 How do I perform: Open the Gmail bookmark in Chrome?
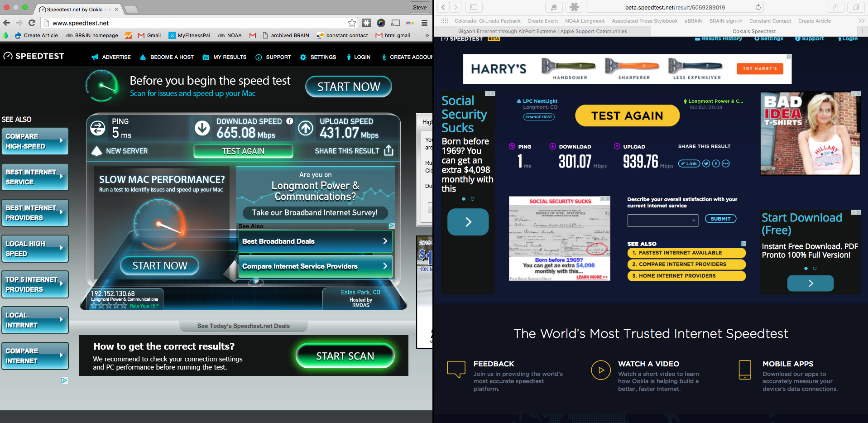(x=149, y=35)
